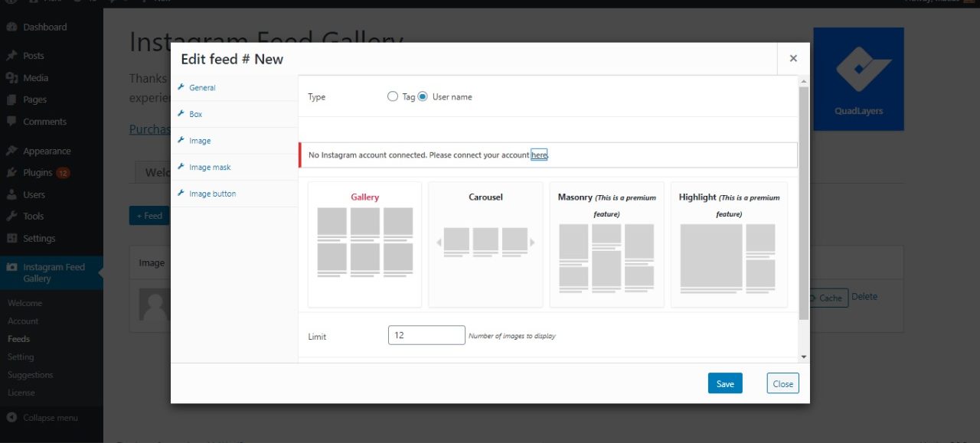980x443 pixels.
Task: Open the Account submenu item
Action: (x=23, y=321)
